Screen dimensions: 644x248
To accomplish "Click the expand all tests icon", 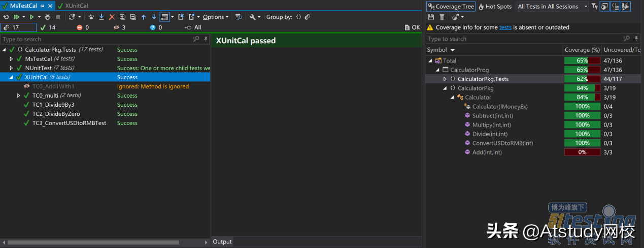I will (122, 17).
